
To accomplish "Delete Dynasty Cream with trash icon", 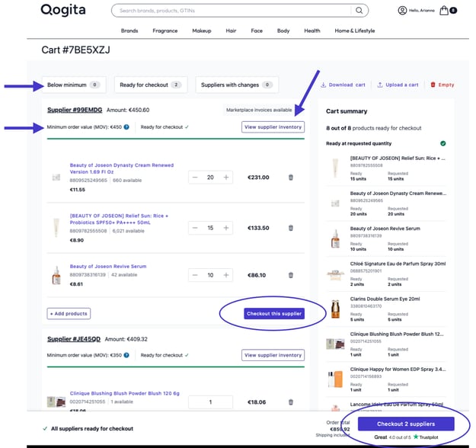I will point(290,178).
